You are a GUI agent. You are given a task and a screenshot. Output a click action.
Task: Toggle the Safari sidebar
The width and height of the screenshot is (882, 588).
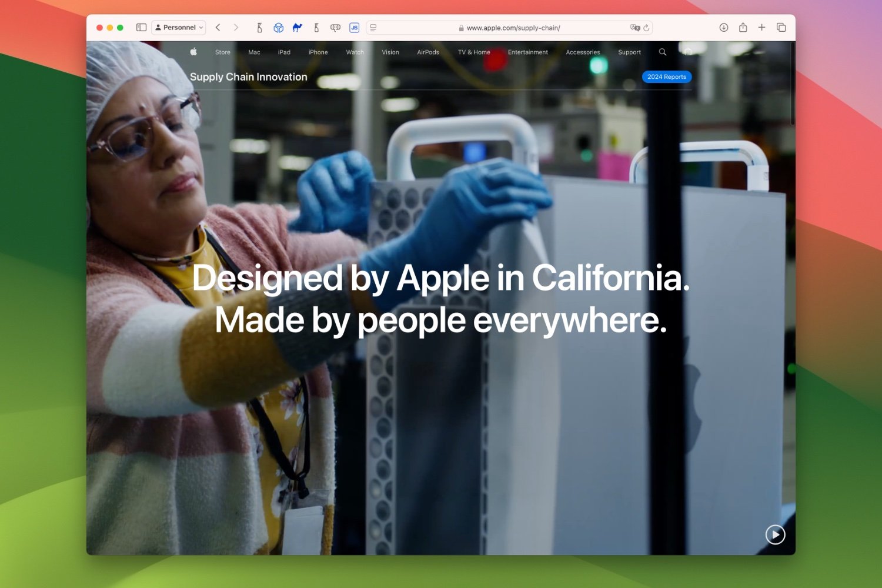[141, 28]
